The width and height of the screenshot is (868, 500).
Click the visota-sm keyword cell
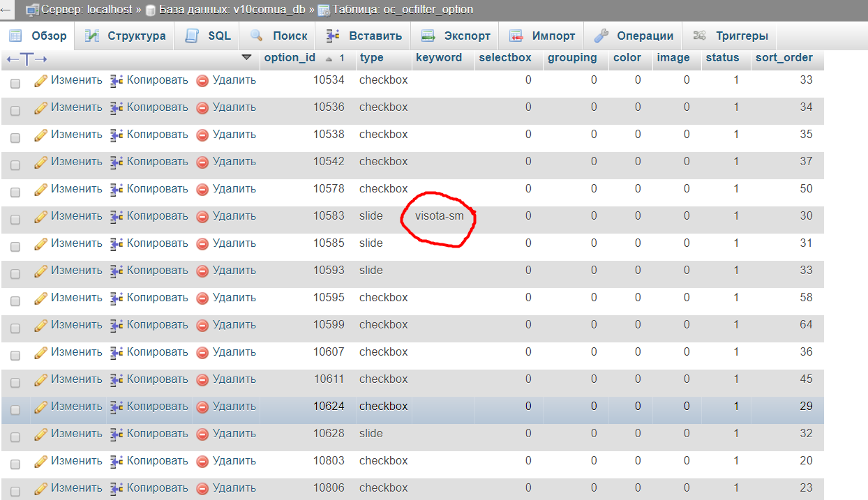point(440,216)
